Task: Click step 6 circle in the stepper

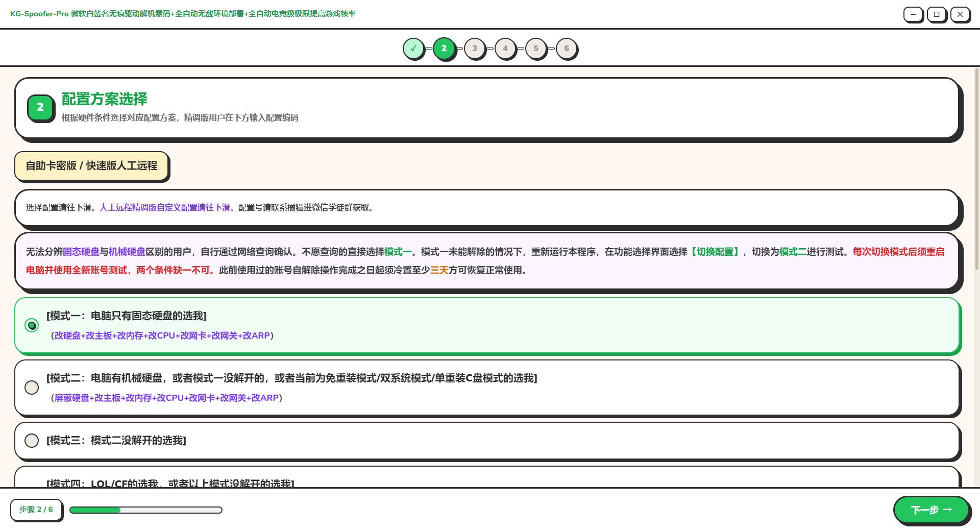Action: [x=567, y=49]
